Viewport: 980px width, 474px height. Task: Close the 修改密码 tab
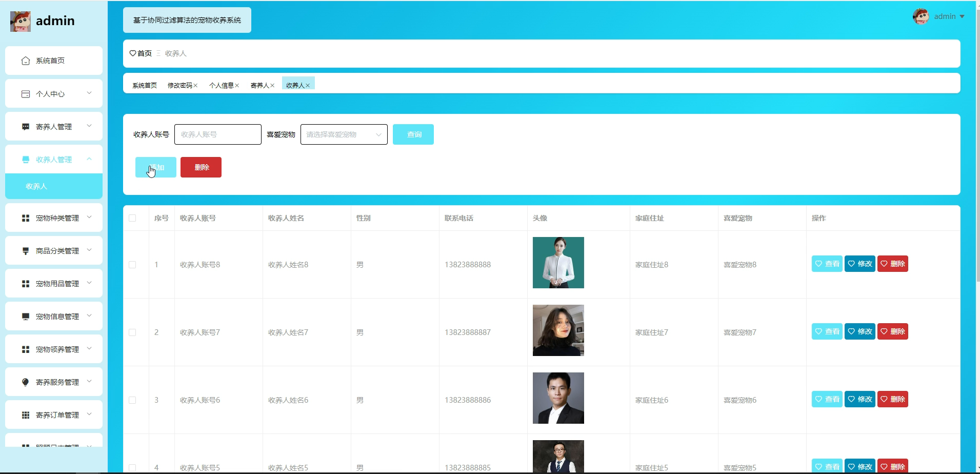click(x=195, y=86)
